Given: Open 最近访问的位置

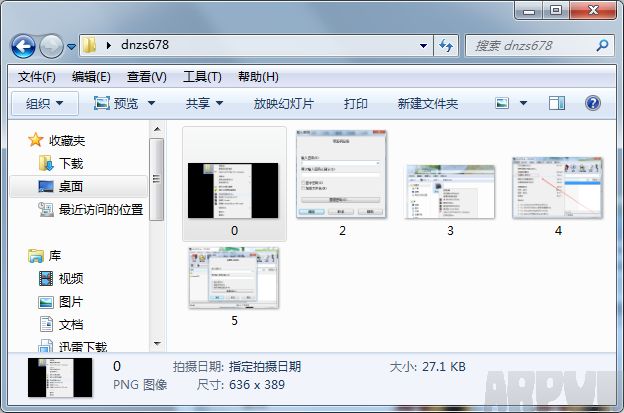Looking at the screenshot, I should point(101,209).
